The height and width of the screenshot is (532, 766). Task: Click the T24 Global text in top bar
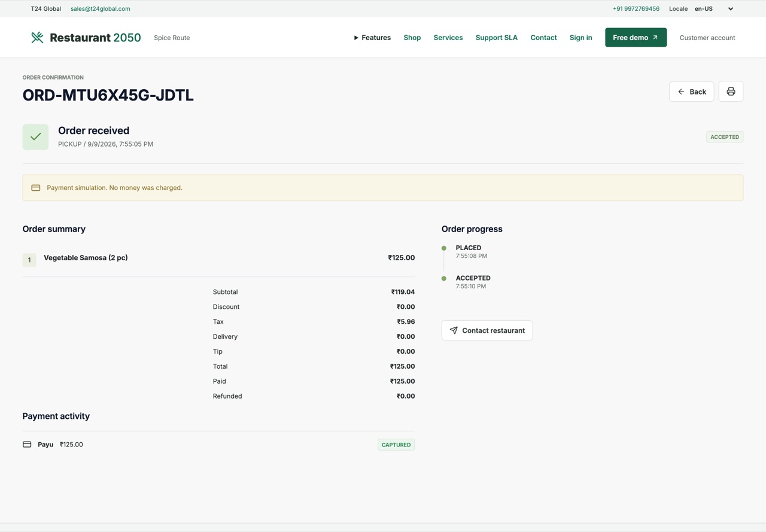tap(46, 9)
